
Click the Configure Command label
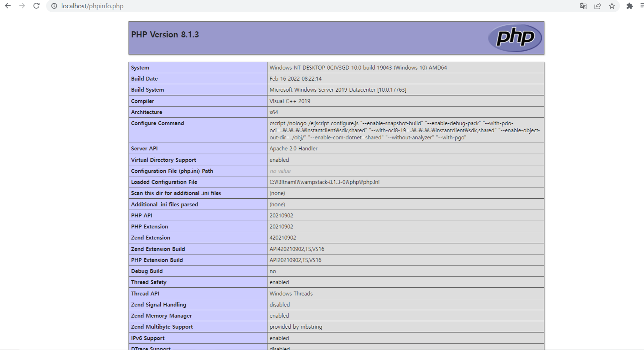[158, 123]
